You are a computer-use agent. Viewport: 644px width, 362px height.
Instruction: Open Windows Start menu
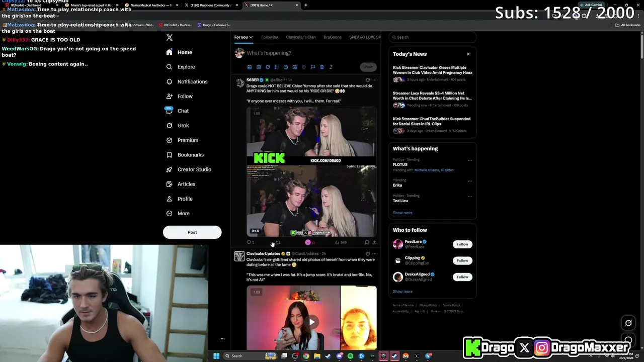pos(216,356)
